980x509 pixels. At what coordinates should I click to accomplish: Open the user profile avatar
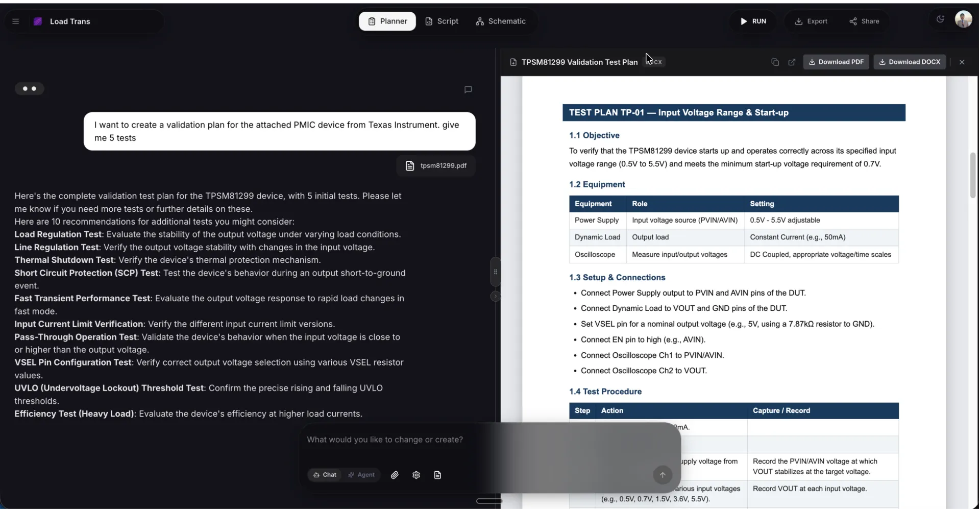click(963, 19)
